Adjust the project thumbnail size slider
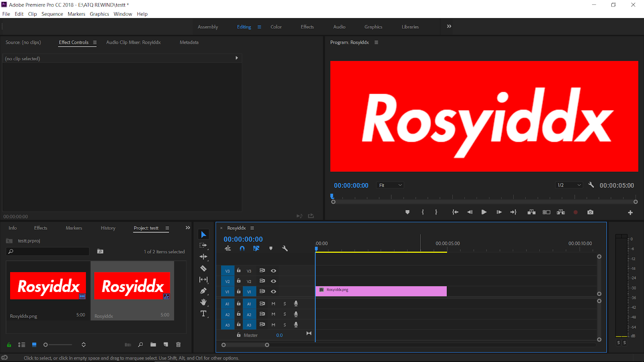Viewport: 644px width, 362px height. point(46,345)
